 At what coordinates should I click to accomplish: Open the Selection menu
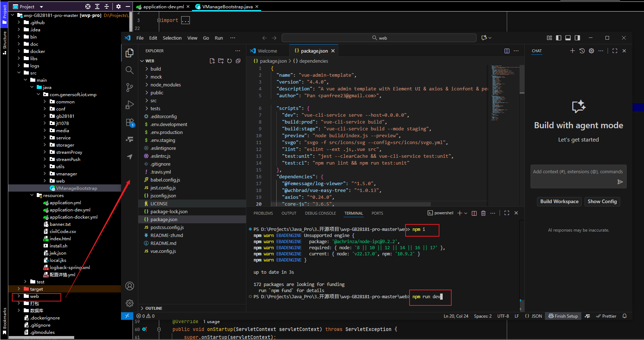172,38
